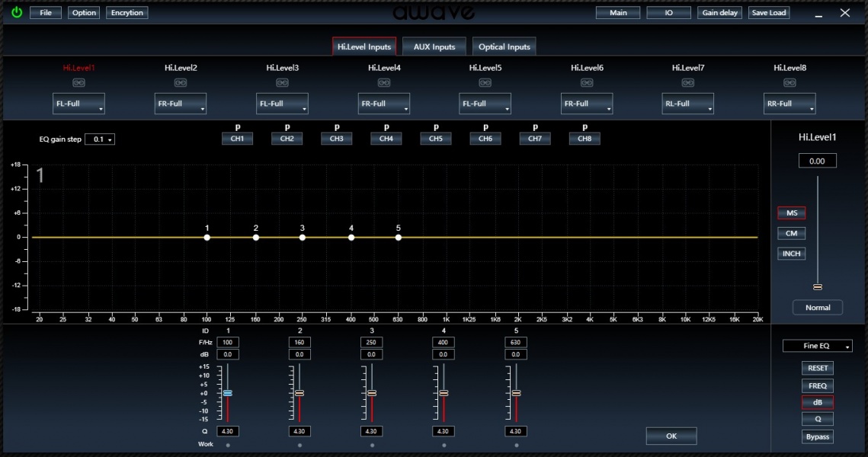Click the band 4 dB gain slider handle
Screen dimensions: 868x457
[x=444, y=393]
